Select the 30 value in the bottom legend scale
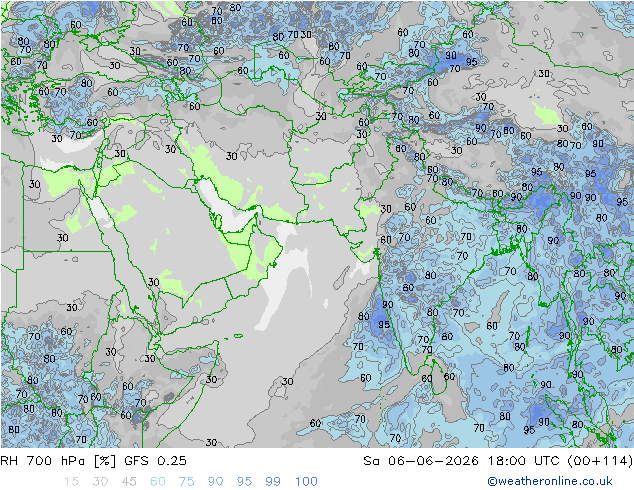634x490 pixels. (100, 482)
